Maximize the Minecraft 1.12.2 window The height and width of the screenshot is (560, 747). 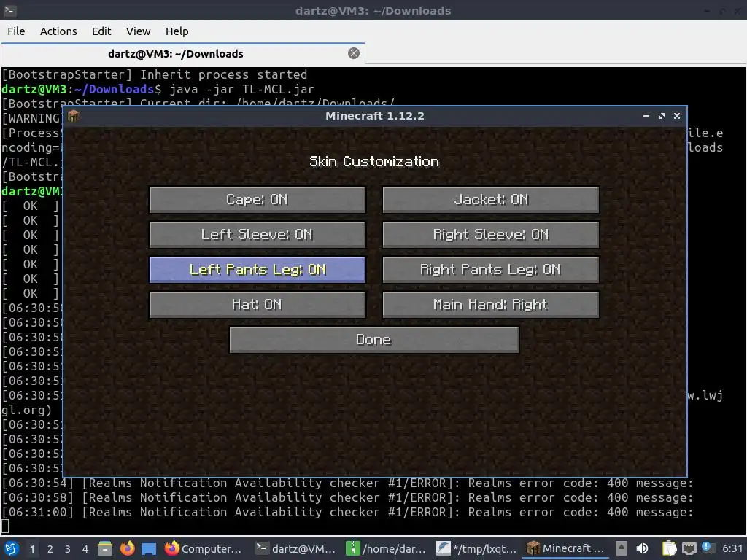pyautogui.click(x=661, y=116)
